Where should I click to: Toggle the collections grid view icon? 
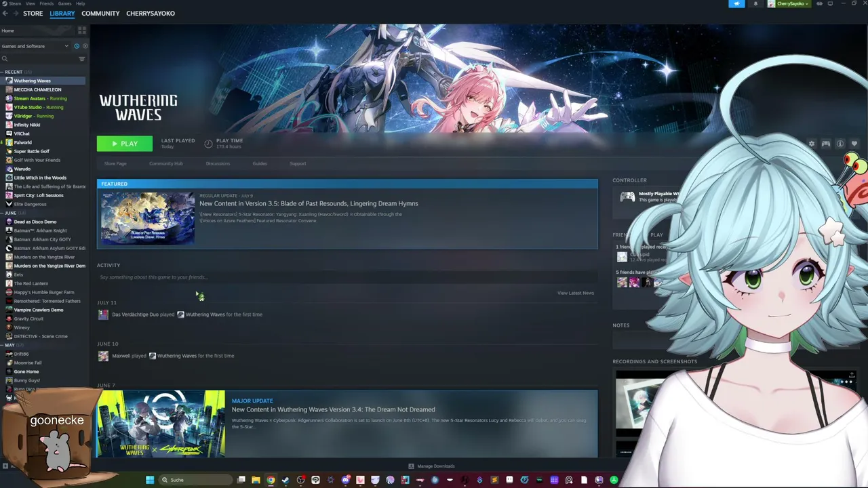pyautogui.click(x=82, y=30)
